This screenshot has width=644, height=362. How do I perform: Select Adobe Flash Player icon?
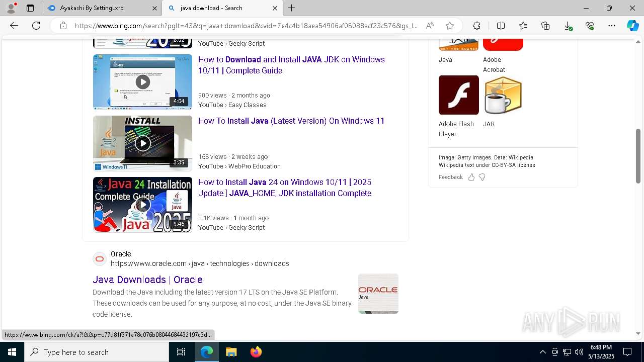coord(459,95)
